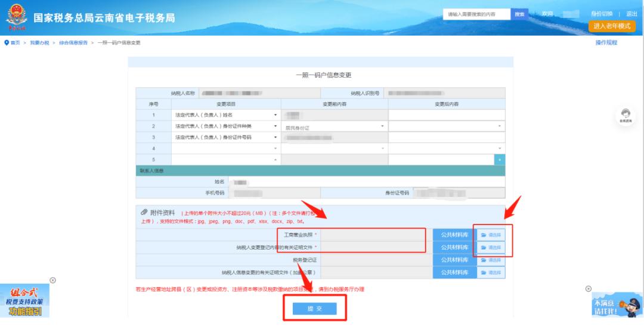Click the blue add-row button in row 5
Viewport: 644px width, 326px height.
pos(500,159)
